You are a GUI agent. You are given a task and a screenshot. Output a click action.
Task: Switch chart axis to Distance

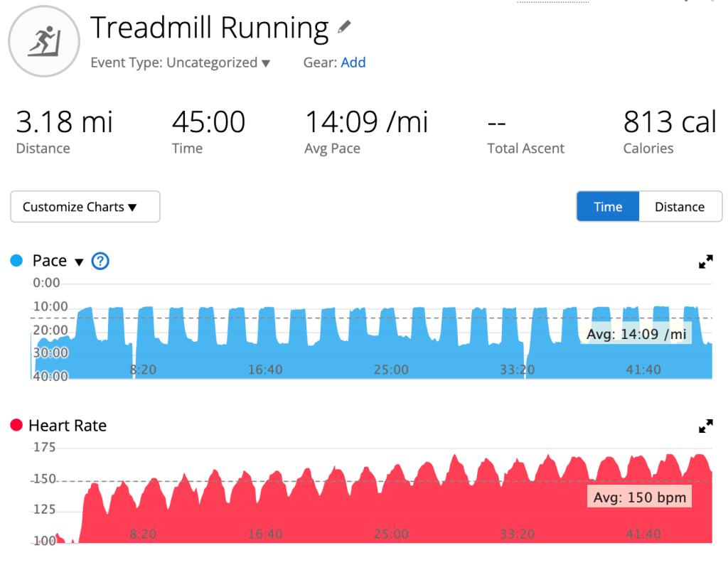pyautogui.click(x=680, y=207)
